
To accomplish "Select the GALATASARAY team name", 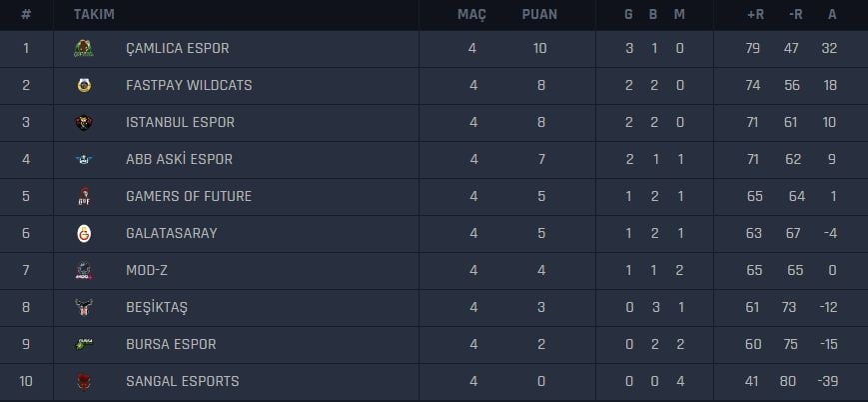I will [x=171, y=233].
